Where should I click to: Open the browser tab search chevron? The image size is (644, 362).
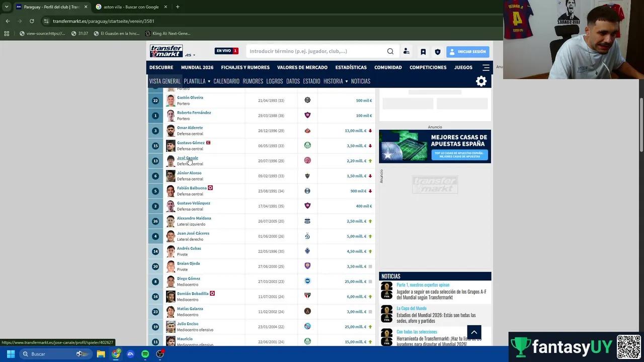click(7, 7)
